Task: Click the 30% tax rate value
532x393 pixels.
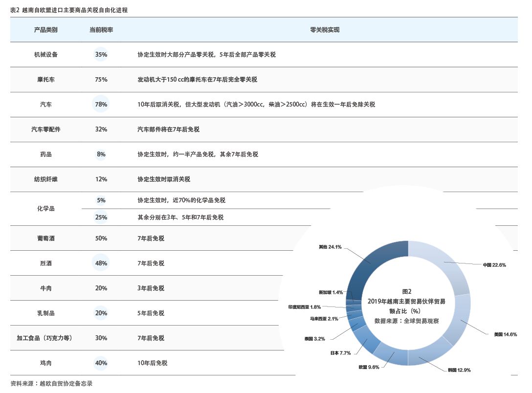Action: point(101,338)
